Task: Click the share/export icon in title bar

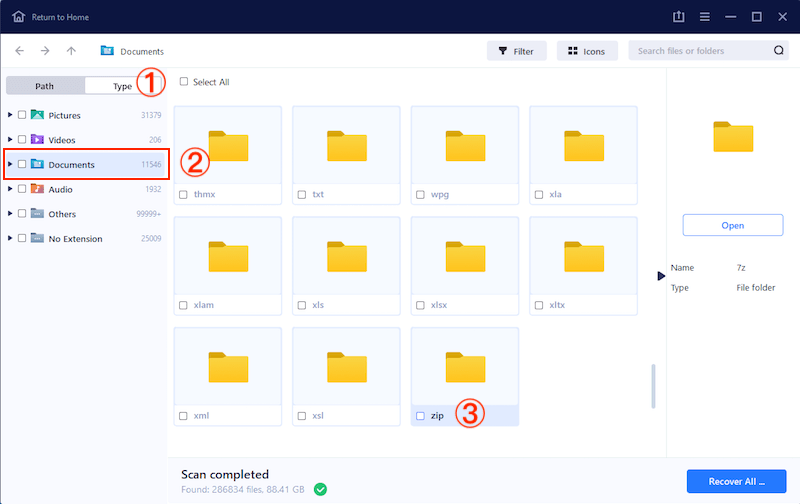Action: click(x=679, y=17)
